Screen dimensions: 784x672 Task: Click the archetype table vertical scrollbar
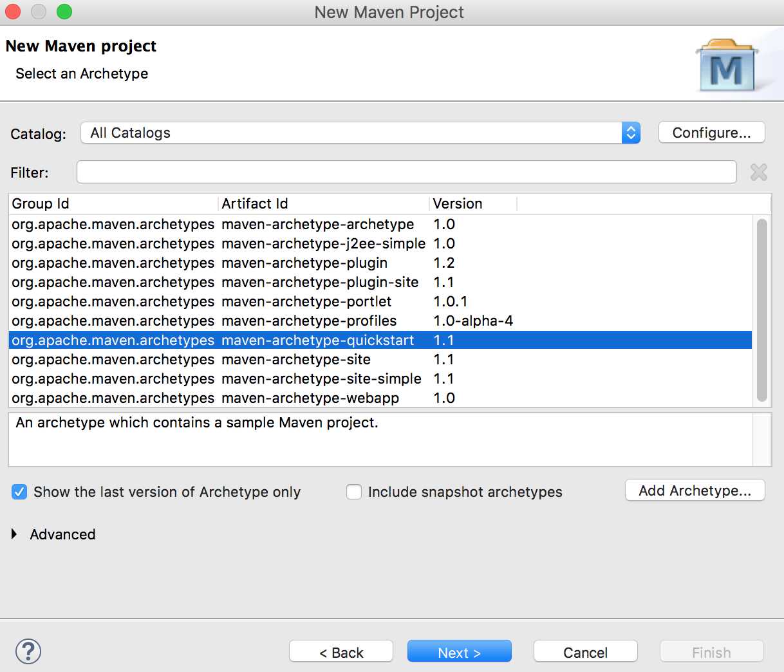762,310
